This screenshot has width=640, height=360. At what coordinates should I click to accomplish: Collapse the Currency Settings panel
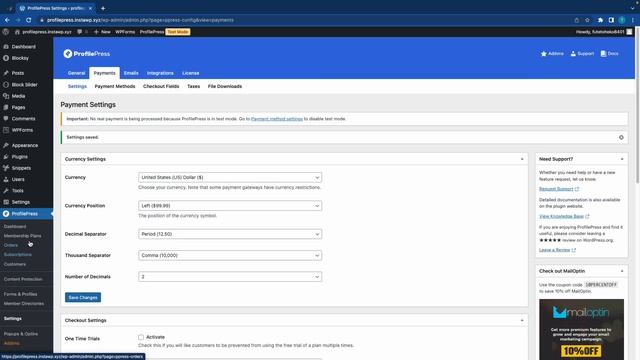(522, 159)
